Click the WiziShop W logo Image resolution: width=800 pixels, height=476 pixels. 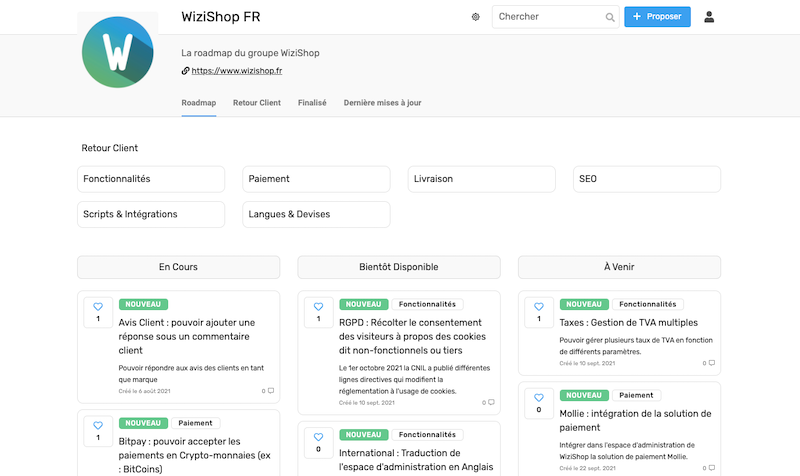pos(118,52)
